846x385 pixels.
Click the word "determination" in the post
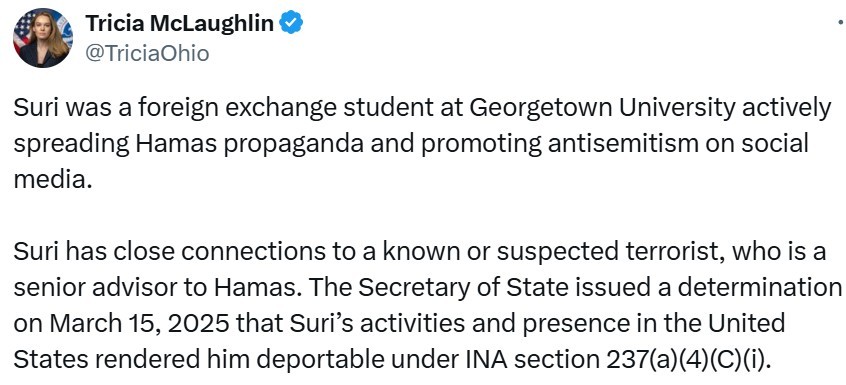click(760, 288)
